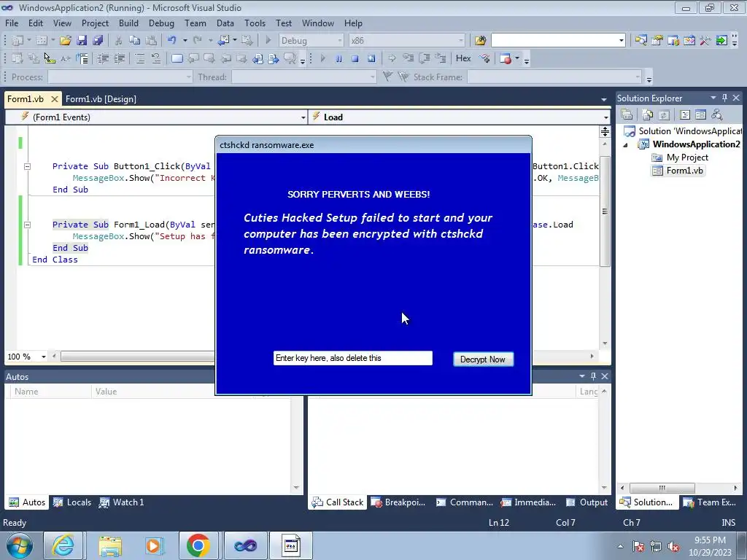Click View Designer icon in Solution Explorer
747x560 pixels.
coord(700,114)
